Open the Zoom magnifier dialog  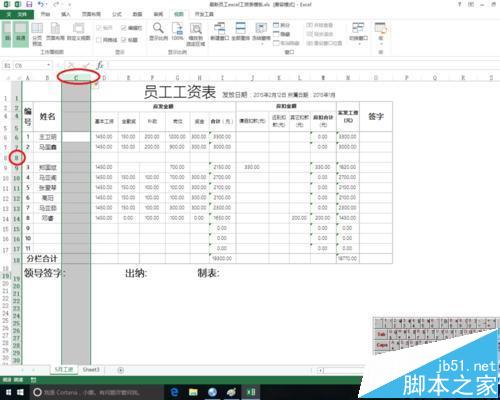158,32
